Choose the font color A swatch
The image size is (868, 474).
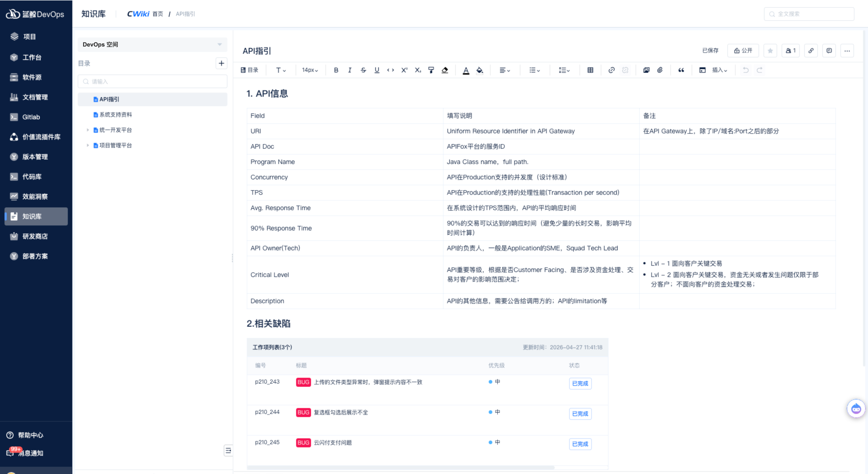tap(466, 70)
